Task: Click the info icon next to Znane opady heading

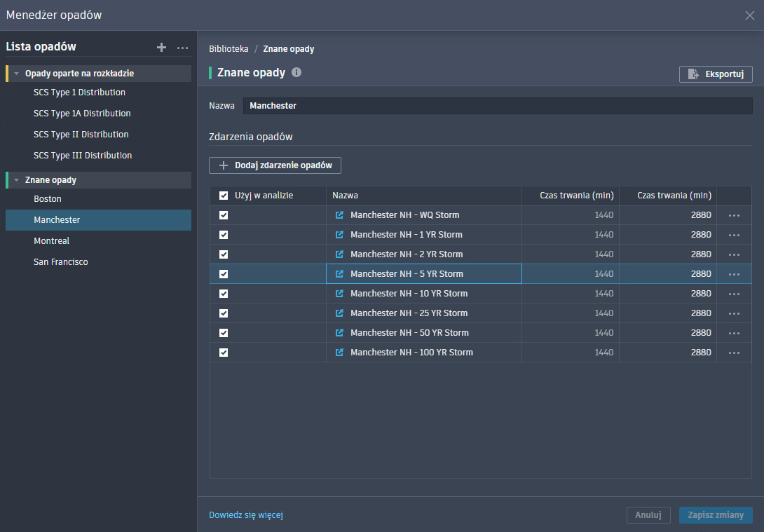Action: [x=296, y=73]
